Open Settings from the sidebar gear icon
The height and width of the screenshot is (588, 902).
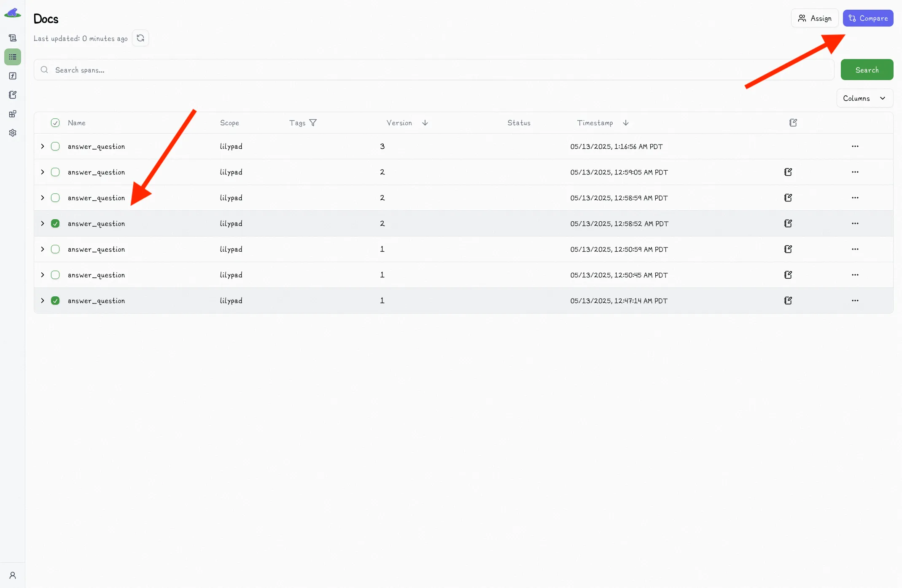point(13,133)
